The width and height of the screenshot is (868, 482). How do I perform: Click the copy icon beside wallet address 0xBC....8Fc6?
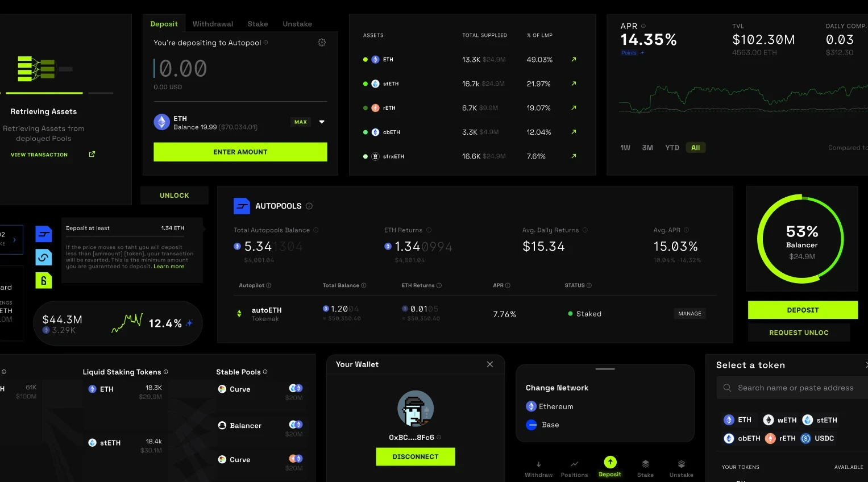click(x=439, y=437)
